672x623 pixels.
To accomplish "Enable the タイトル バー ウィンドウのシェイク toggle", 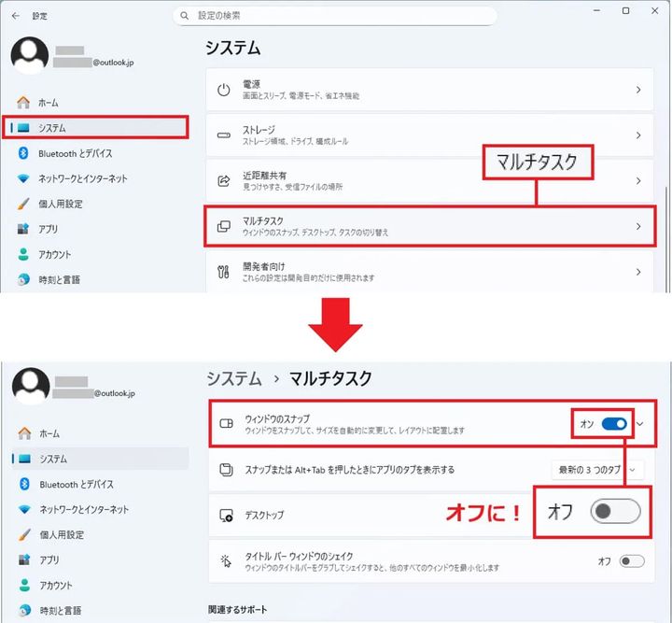I will point(632,561).
